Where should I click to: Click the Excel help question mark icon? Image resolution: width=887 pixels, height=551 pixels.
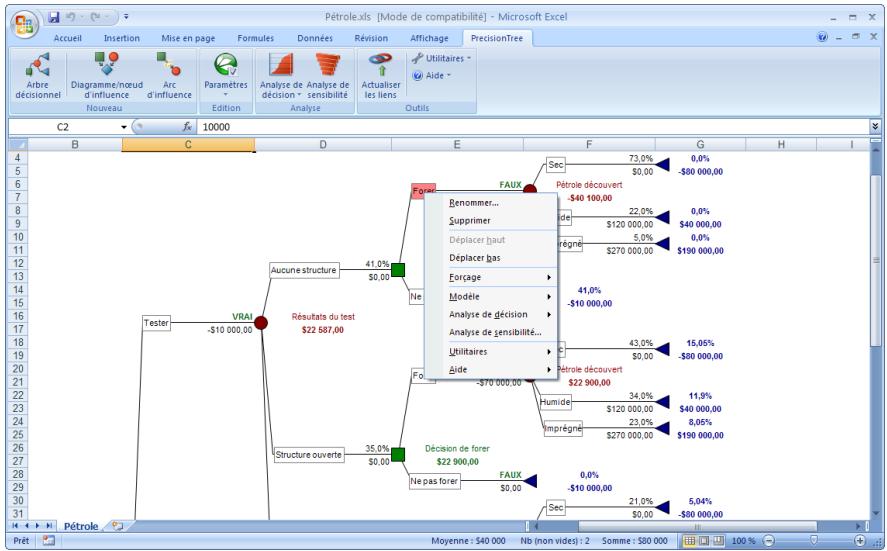coord(823,37)
